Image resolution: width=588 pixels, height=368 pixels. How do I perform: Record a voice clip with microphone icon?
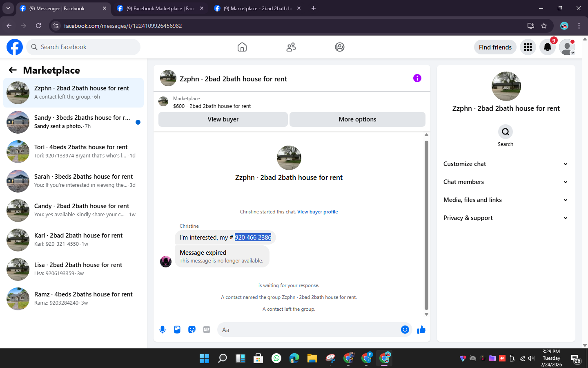tap(163, 330)
